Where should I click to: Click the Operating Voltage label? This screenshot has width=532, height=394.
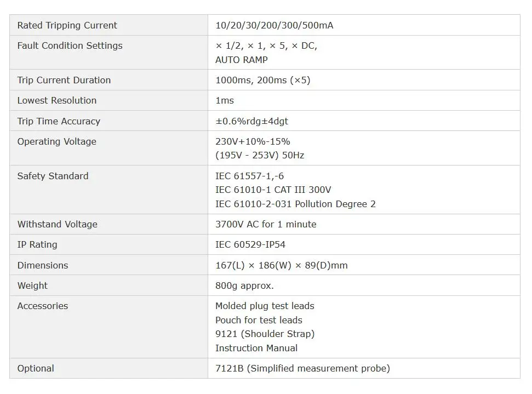click(56, 141)
